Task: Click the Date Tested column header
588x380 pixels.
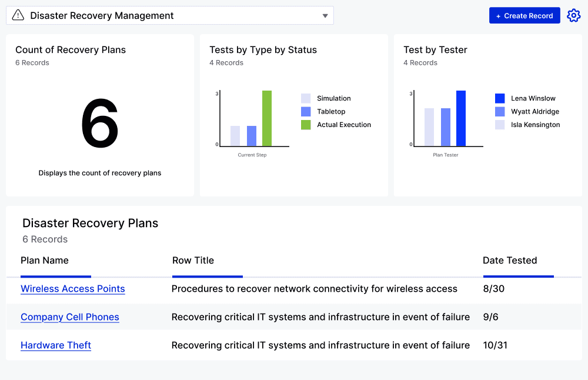Action: pyautogui.click(x=510, y=261)
